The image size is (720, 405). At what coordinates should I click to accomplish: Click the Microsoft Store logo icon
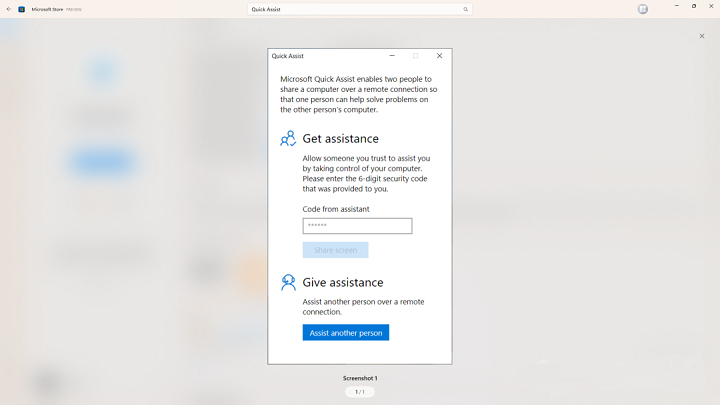pos(22,9)
